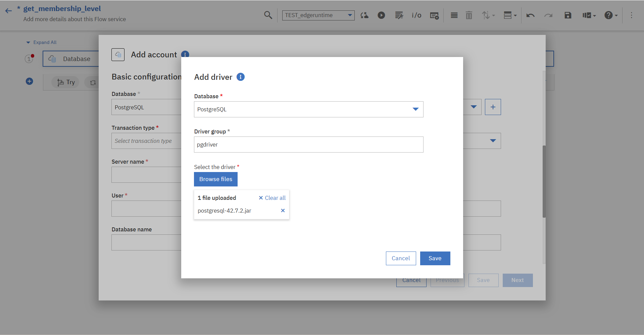Open the help question mark menu
This screenshot has height=335, width=644.
point(611,15)
